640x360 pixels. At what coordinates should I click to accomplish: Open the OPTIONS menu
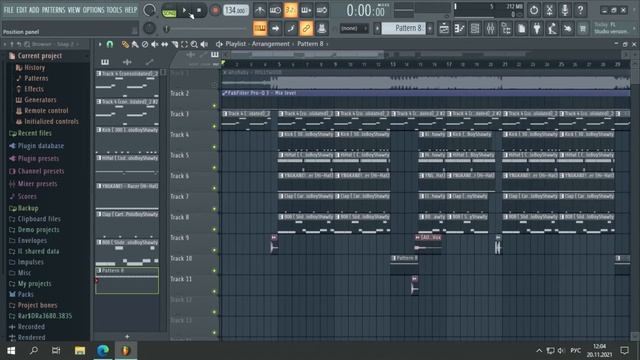point(93,10)
